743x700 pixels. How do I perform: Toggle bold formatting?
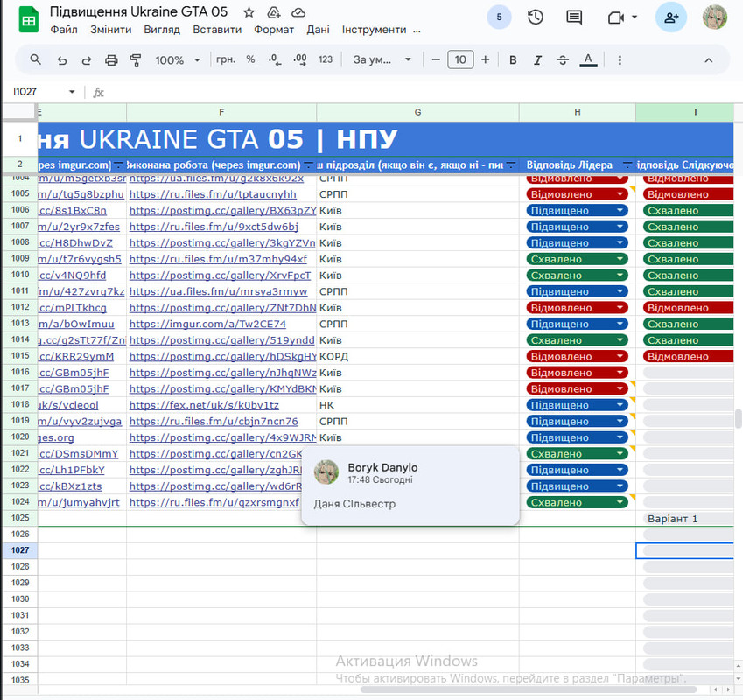tap(513, 60)
